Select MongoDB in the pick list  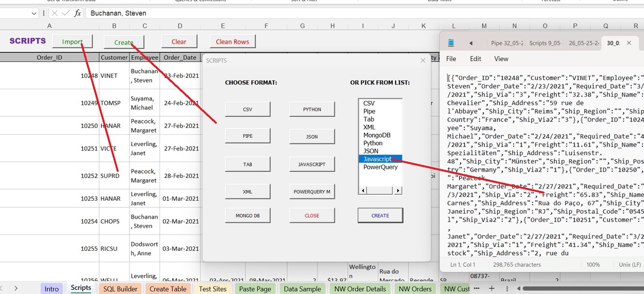pyautogui.click(x=381, y=135)
